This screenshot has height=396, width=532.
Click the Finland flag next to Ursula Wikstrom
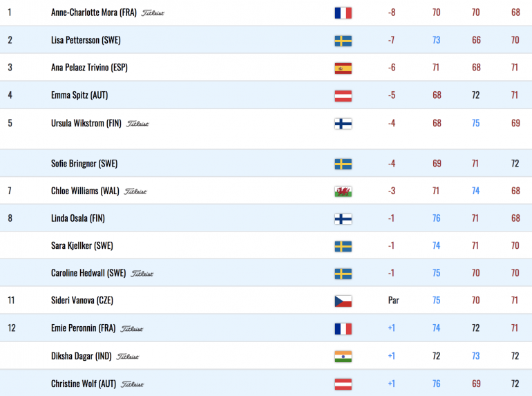pos(343,124)
